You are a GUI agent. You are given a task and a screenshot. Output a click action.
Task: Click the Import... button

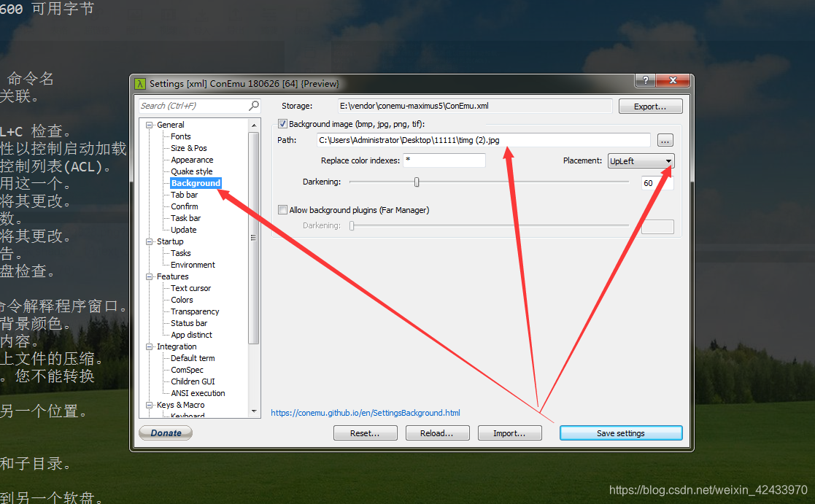(509, 433)
